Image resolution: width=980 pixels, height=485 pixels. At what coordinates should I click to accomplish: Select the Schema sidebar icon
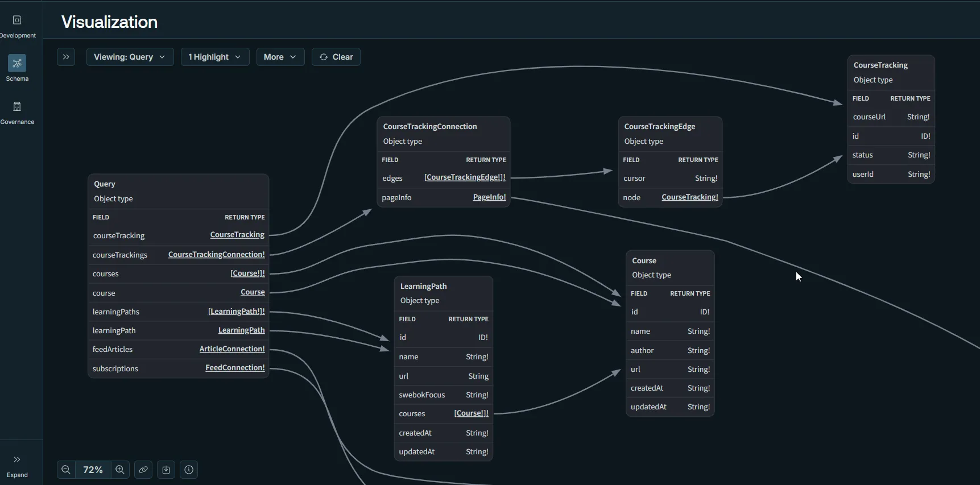(x=17, y=63)
